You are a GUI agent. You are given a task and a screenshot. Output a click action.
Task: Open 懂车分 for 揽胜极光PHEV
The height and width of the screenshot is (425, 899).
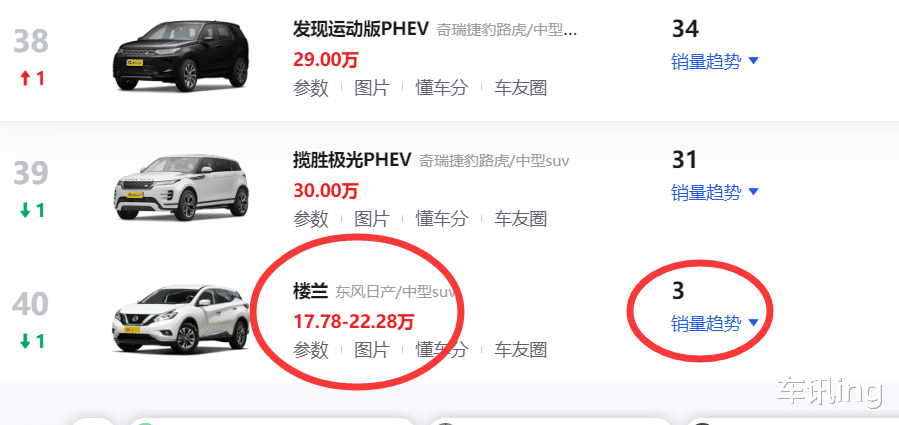(441, 219)
